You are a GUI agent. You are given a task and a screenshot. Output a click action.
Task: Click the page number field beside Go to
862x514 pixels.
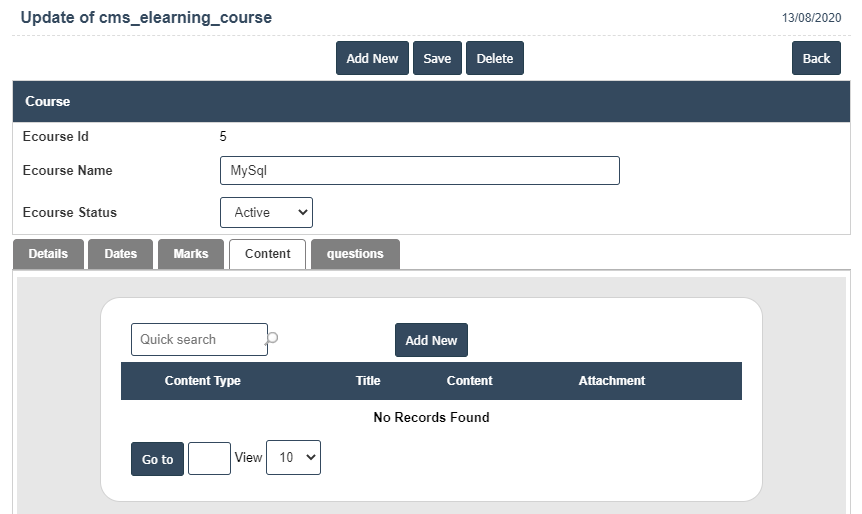(209, 458)
